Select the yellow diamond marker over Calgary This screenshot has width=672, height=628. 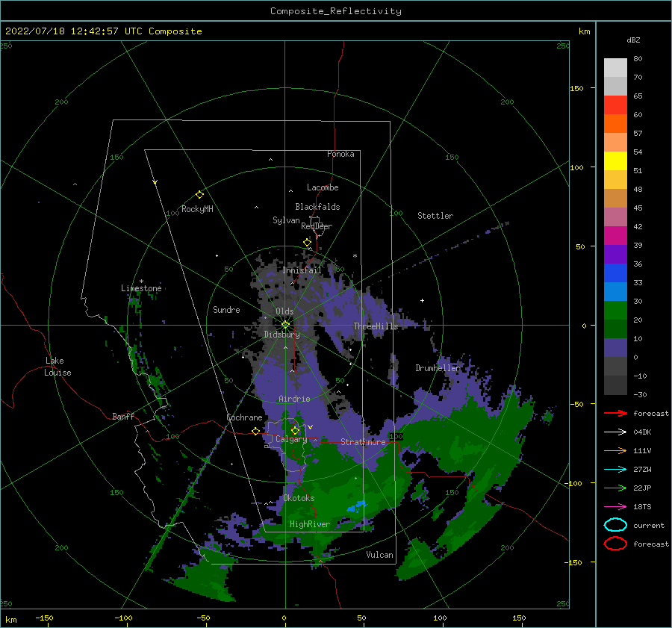pos(295,430)
